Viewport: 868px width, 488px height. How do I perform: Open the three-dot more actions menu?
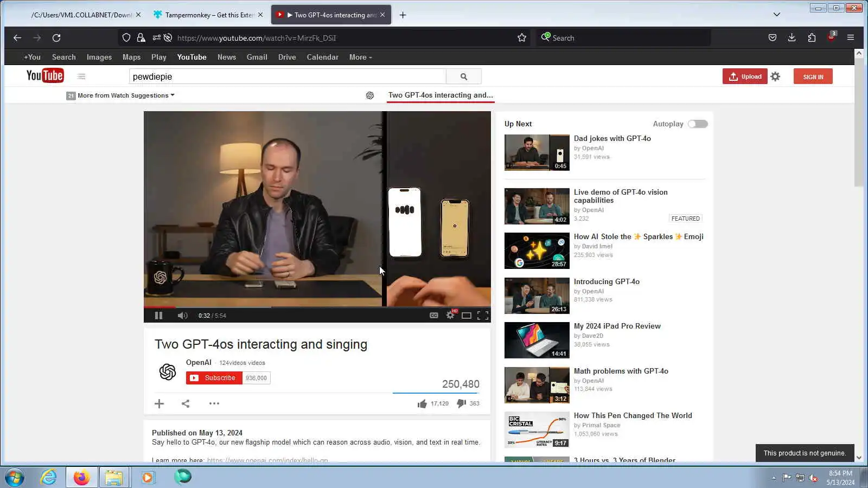[x=214, y=403]
